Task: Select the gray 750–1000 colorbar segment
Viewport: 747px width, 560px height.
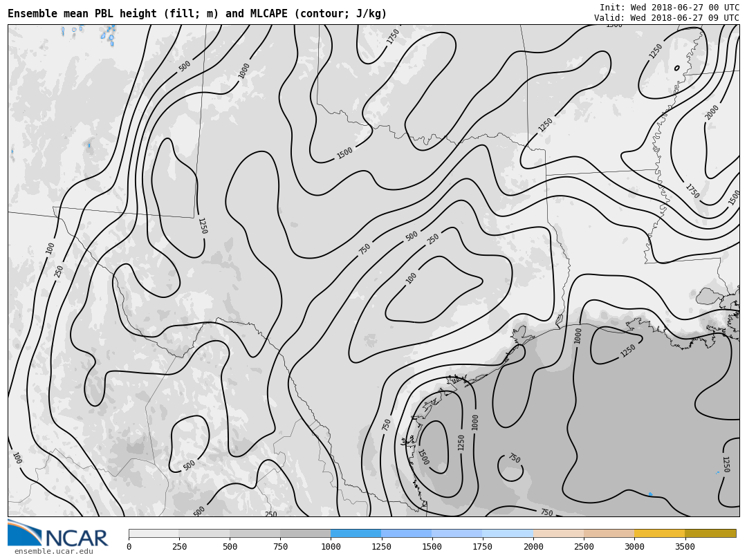Action: pyautogui.click(x=305, y=534)
